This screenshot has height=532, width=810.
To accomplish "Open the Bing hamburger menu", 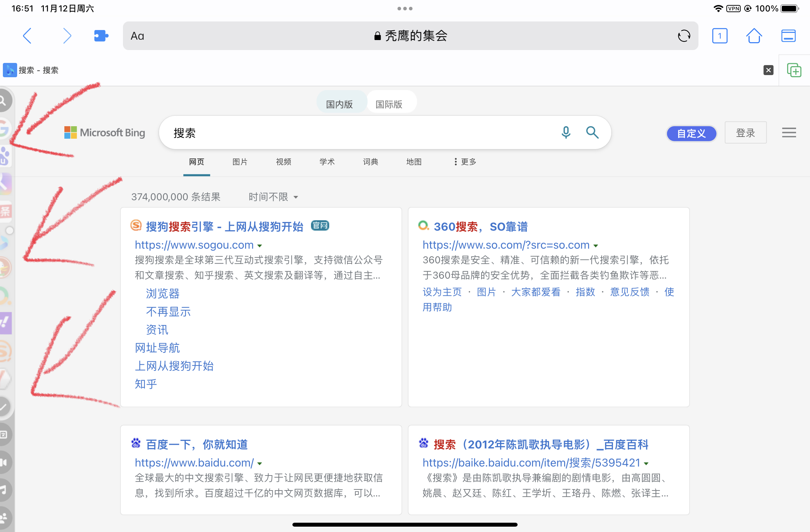I will click(x=789, y=133).
